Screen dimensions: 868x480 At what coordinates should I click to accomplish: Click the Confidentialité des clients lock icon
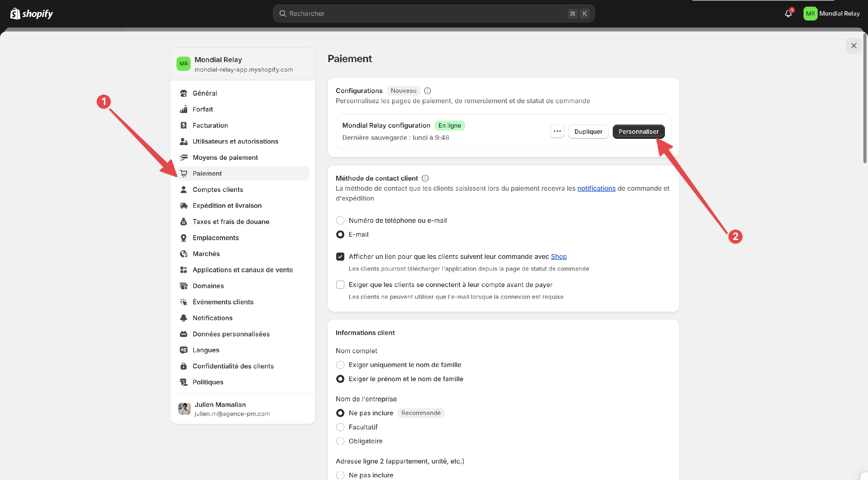(x=184, y=366)
